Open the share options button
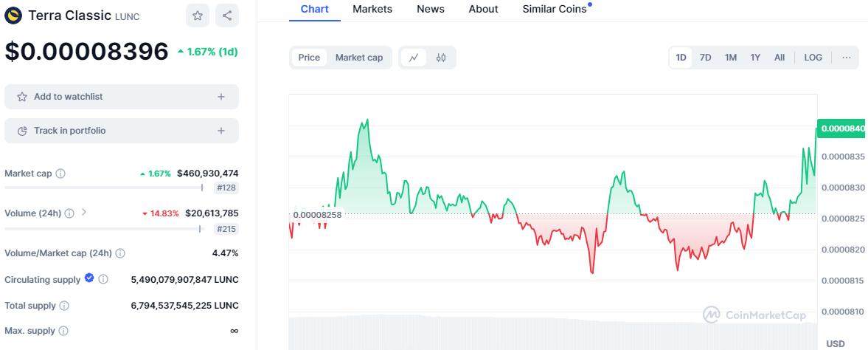 (227, 16)
